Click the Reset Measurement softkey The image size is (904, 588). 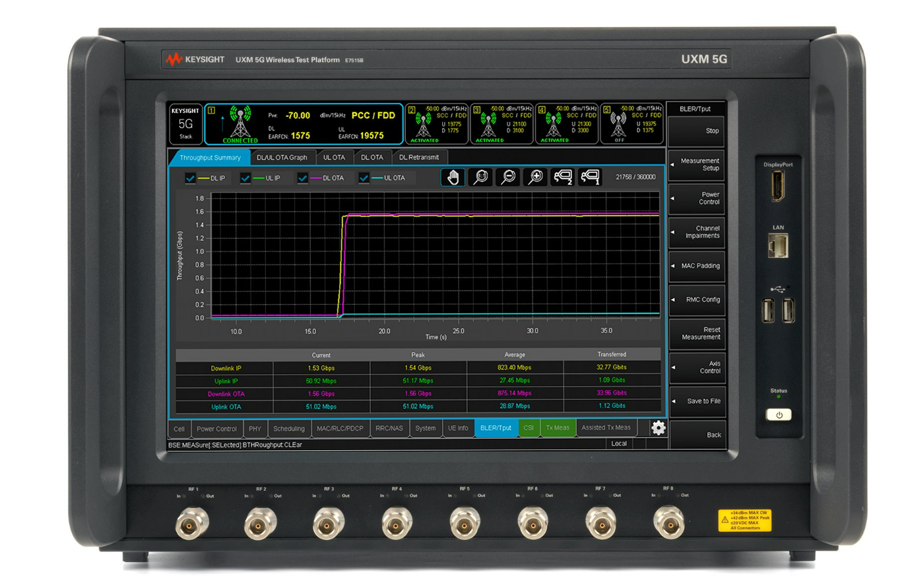coord(697,333)
